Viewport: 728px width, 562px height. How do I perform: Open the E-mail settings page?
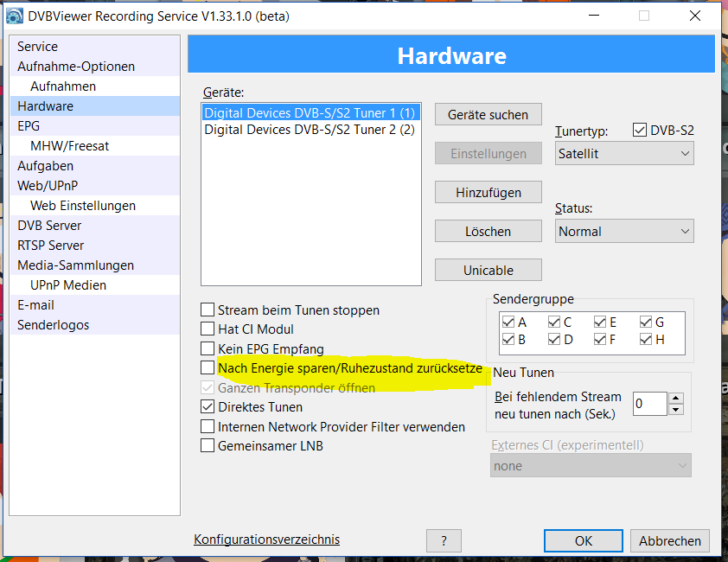tap(95, 305)
